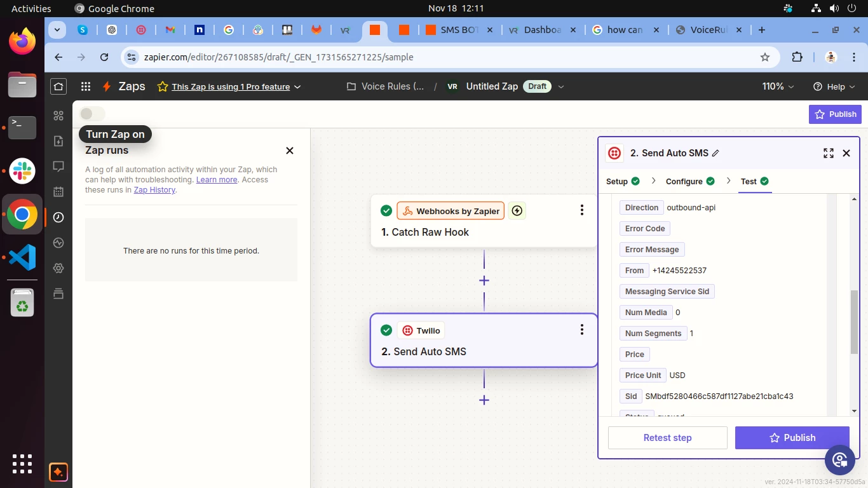Image resolution: width=868 pixels, height=488 pixels.
Task: Click the top-right Publish button
Action: pos(835,114)
